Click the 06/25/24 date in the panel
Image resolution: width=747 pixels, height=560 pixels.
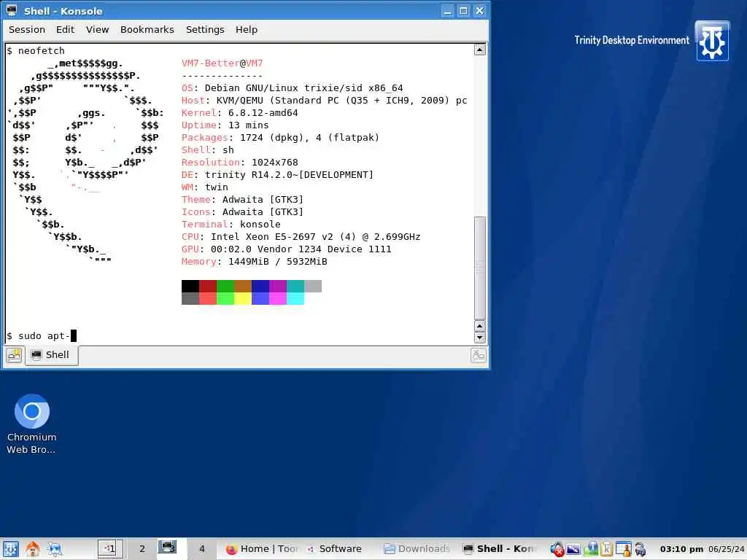click(x=727, y=549)
